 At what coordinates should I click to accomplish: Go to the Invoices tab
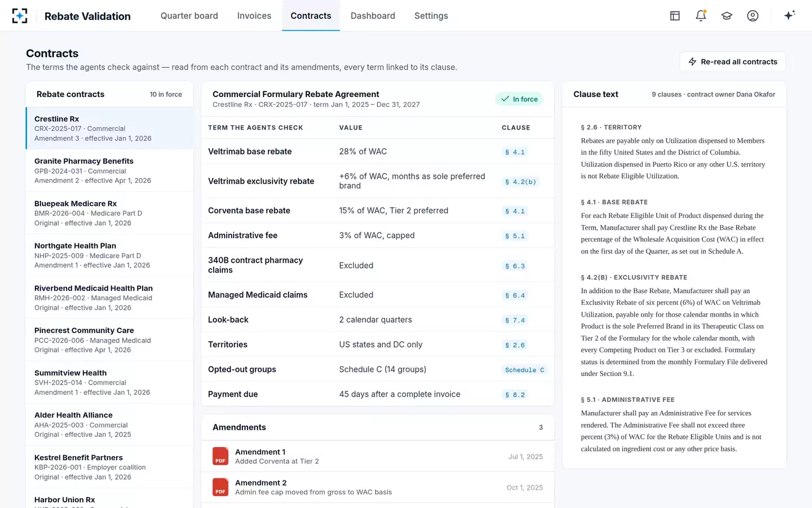coord(254,16)
